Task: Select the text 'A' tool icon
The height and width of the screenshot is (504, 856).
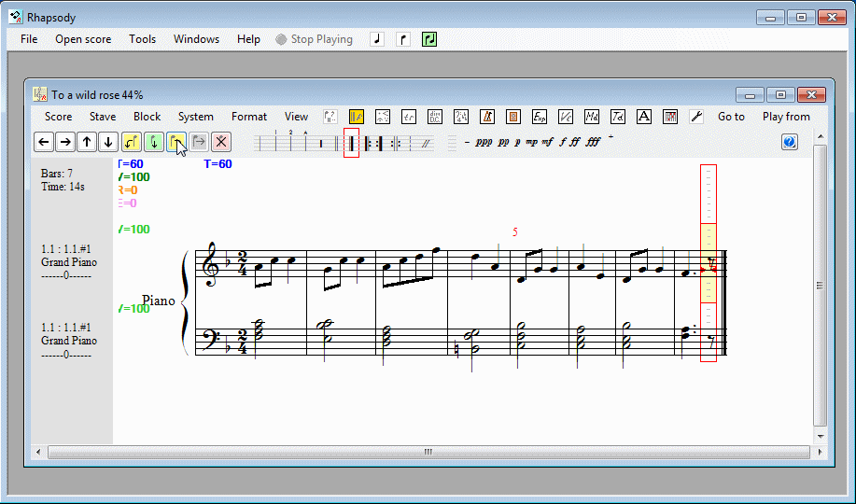Action: coord(643,117)
